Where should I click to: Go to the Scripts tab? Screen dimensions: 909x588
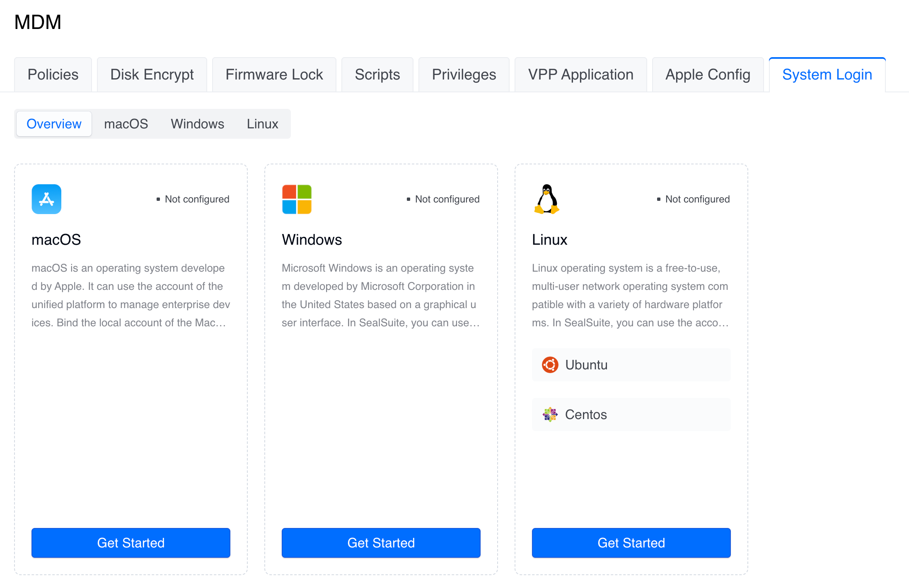coord(377,75)
